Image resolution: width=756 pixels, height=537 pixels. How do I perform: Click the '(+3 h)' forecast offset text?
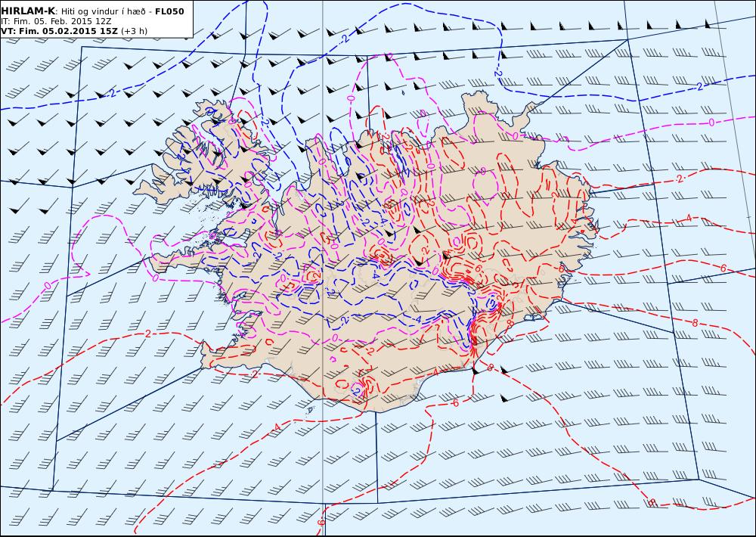pos(134,31)
